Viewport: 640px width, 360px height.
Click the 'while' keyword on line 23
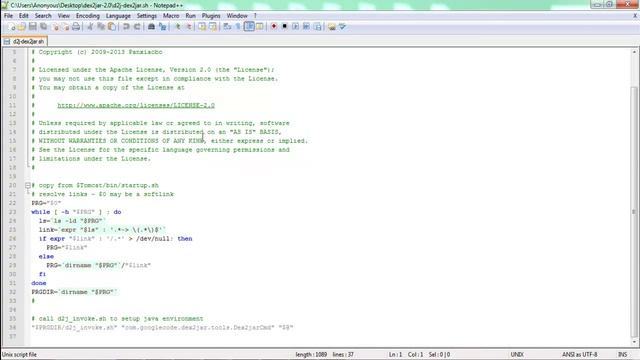coord(40,212)
